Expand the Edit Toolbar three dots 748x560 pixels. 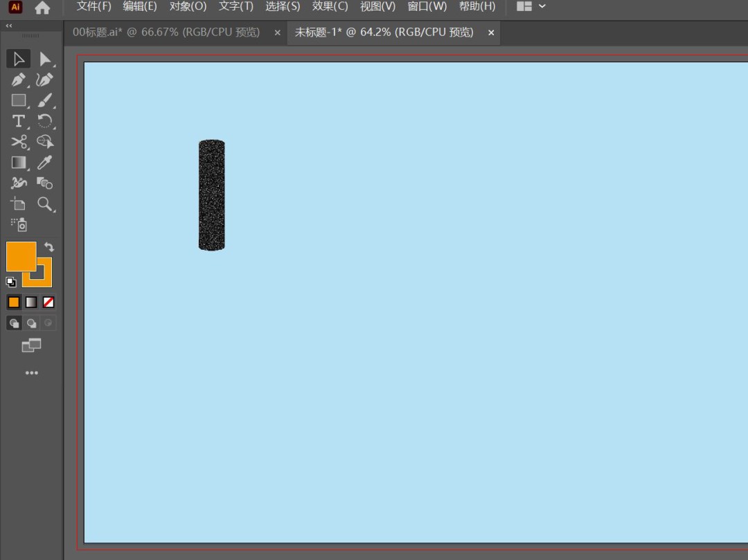[32, 373]
